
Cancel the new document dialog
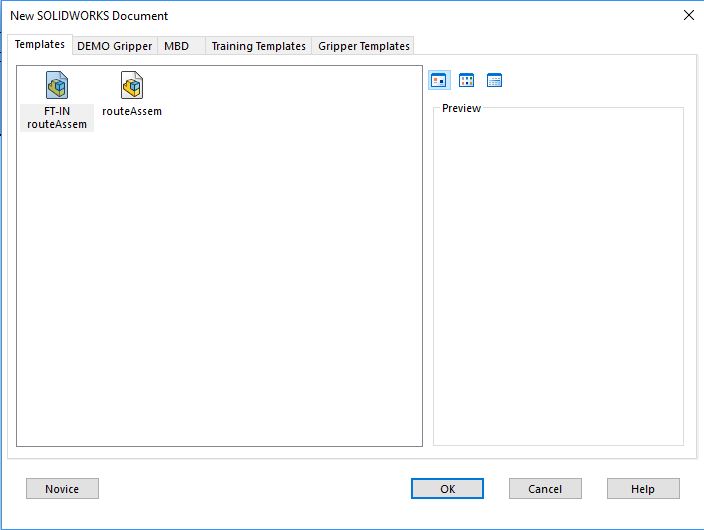pyautogui.click(x=545, y=489)
